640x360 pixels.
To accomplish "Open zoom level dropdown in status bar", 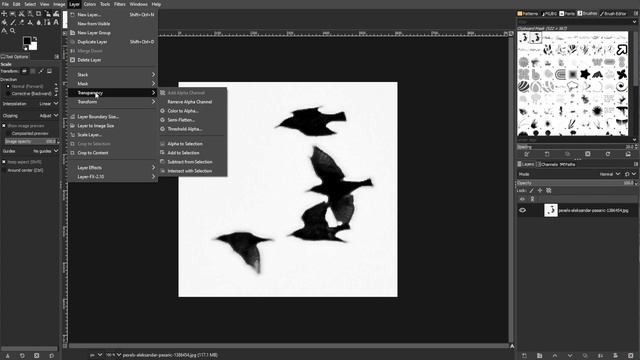I will tap(119, 355).
